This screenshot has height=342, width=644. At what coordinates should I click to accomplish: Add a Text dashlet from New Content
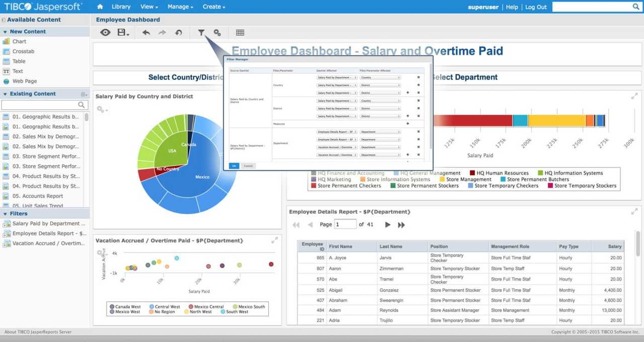[x=18, y=71]
